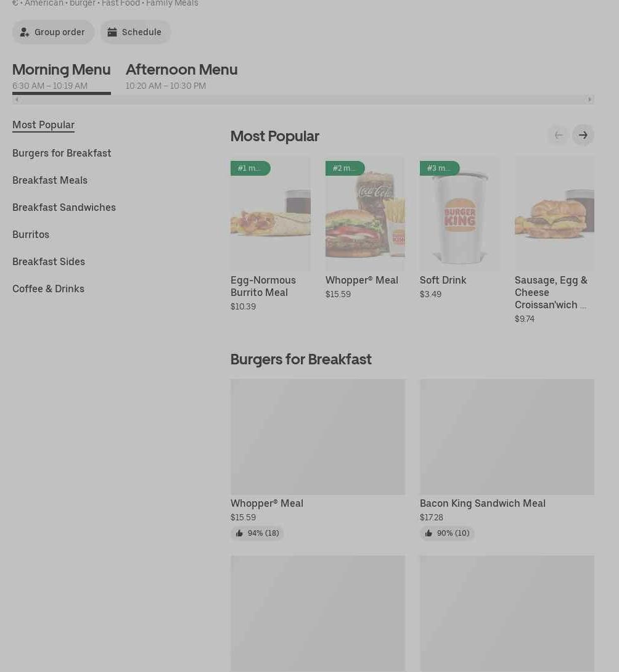619x672 pixels.
Task: Open Breakfast Sandwiches category in sidebar
Action: 64,207
